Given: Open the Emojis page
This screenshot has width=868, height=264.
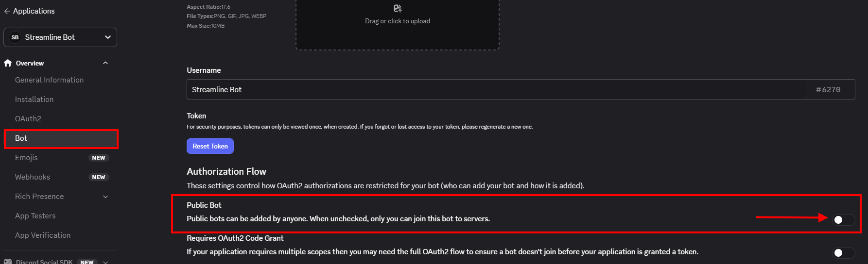Looking at the screenshot, I should (x=26, y=158).
